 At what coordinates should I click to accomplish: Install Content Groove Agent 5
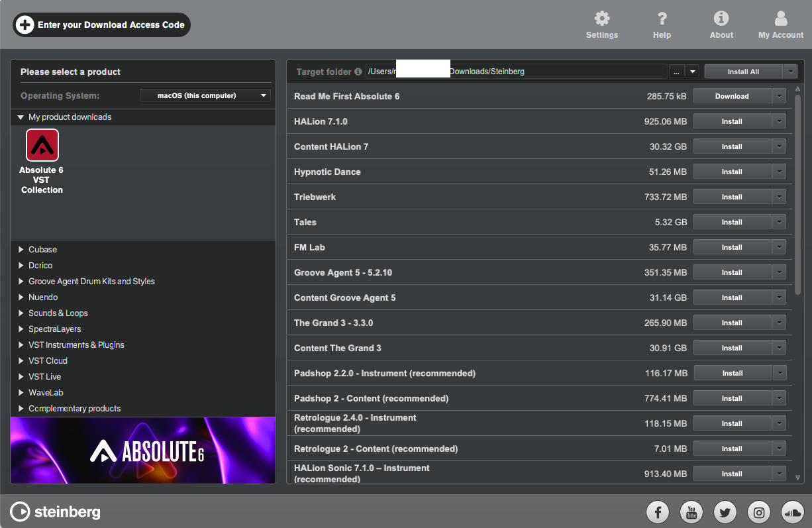732,297
